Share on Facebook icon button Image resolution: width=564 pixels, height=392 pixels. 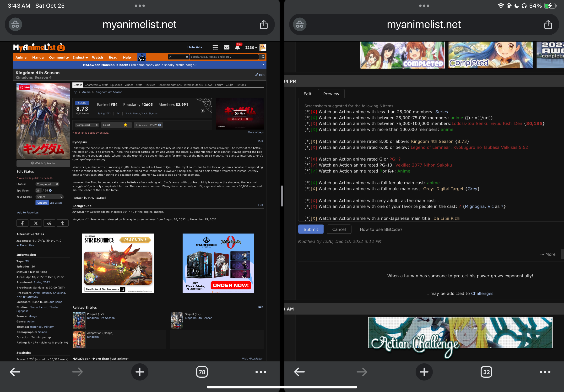pos(22,223)
